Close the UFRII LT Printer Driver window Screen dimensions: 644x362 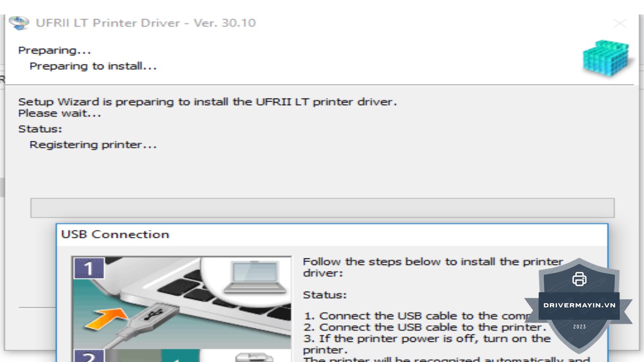[620, 23]
